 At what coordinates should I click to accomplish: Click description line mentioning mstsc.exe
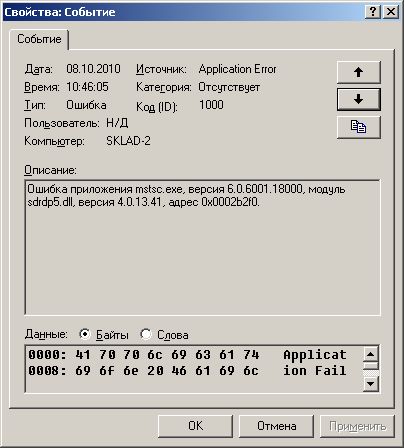click(186, 189)
